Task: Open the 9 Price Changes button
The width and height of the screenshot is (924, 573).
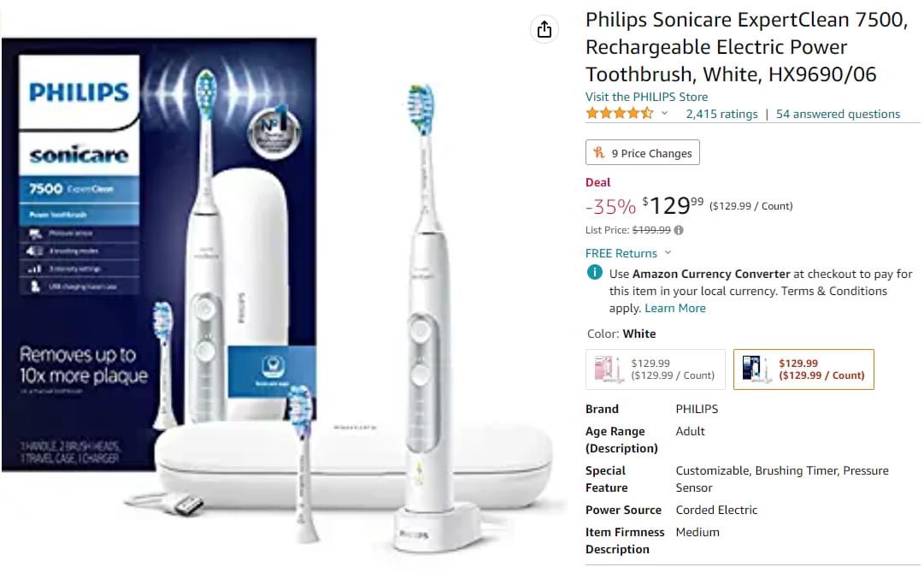Action: (642, 153)
